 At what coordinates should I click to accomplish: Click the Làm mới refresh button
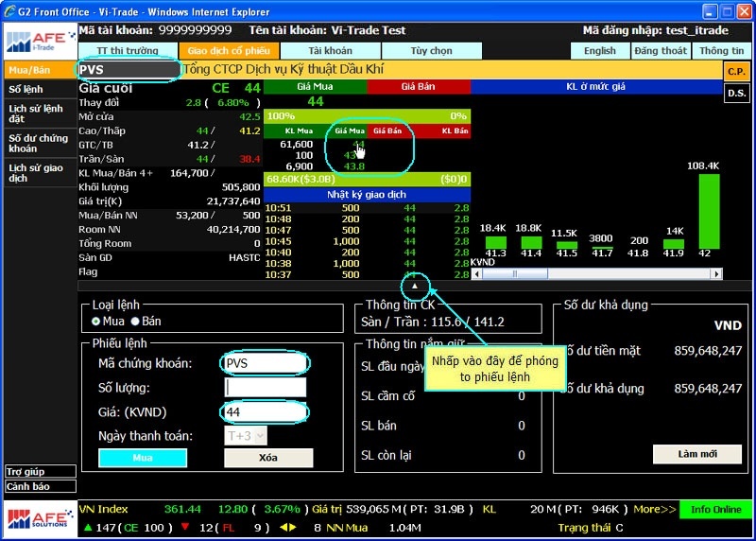697,454
